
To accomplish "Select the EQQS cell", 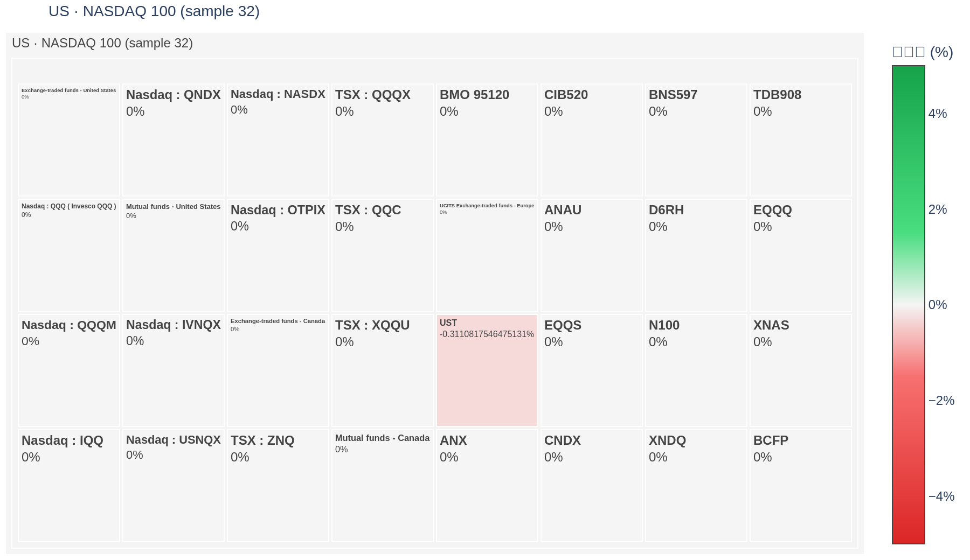I will pyautogui.click(x=592, y=370).
